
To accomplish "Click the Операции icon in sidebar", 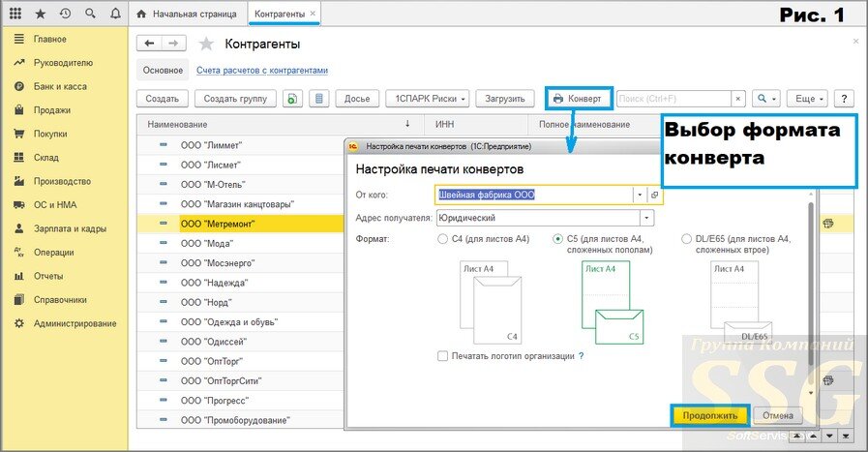I will [x=19, y=253].
